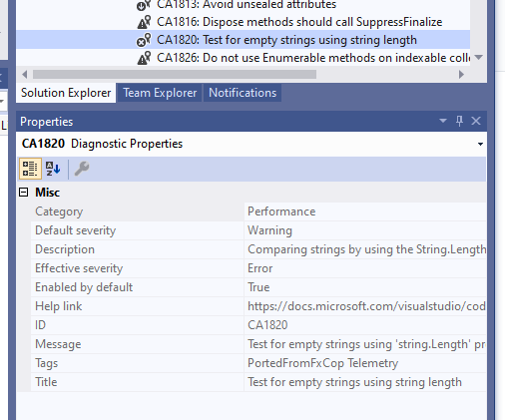Click the description value about String.Length
The image size is (505, 420).
(x=365, y=249)
